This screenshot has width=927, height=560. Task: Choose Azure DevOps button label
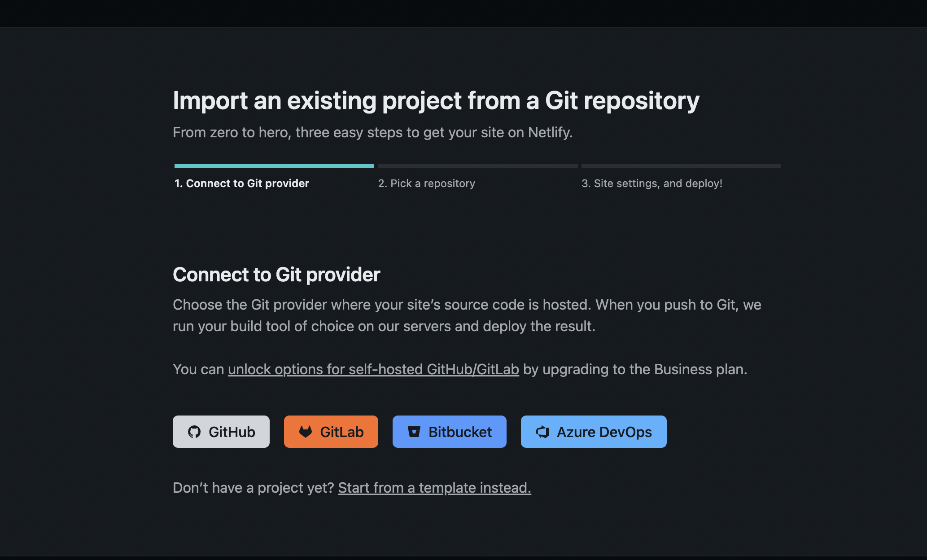pyautogui.click(x=604, y=432)
